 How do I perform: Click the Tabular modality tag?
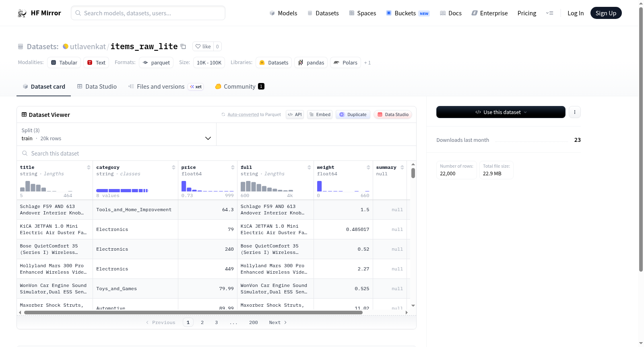[64, 62]
